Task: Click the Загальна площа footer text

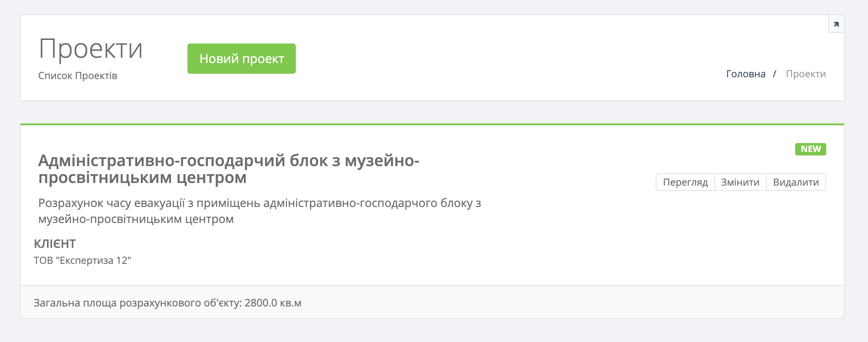Action: (138, 303)
